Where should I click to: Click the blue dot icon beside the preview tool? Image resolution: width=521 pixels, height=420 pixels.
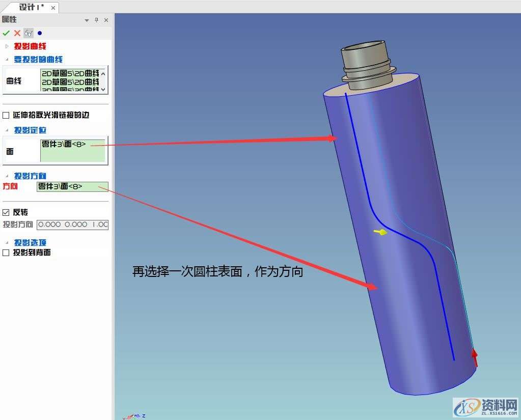40,33
